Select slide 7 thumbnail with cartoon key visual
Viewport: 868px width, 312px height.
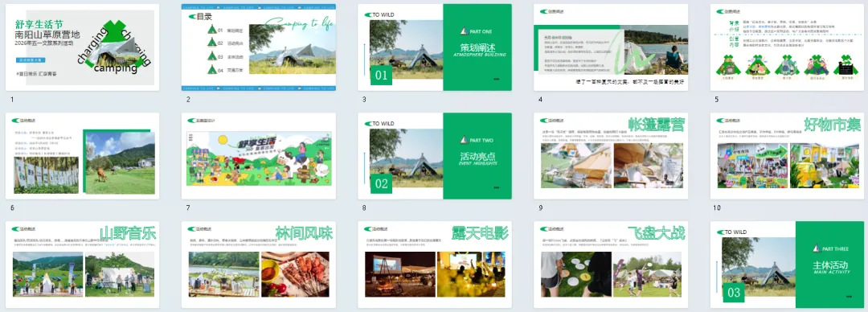[x=259, y=156]
